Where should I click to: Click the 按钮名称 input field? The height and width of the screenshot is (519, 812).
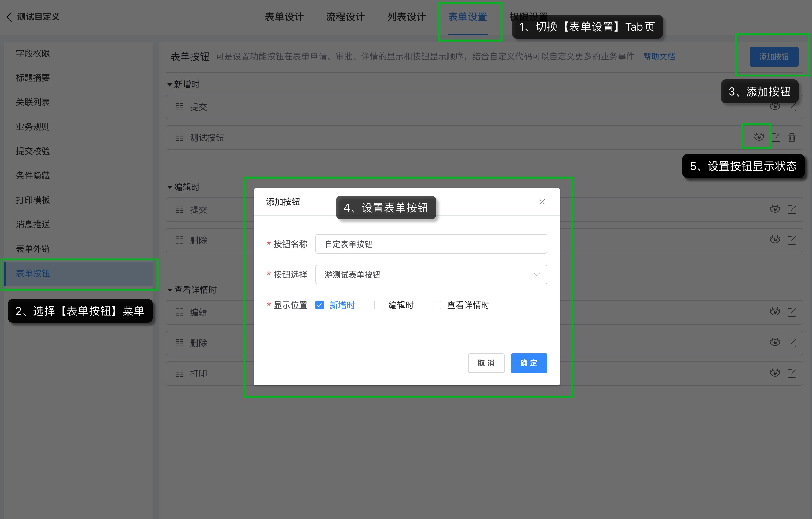click(431, 244)
